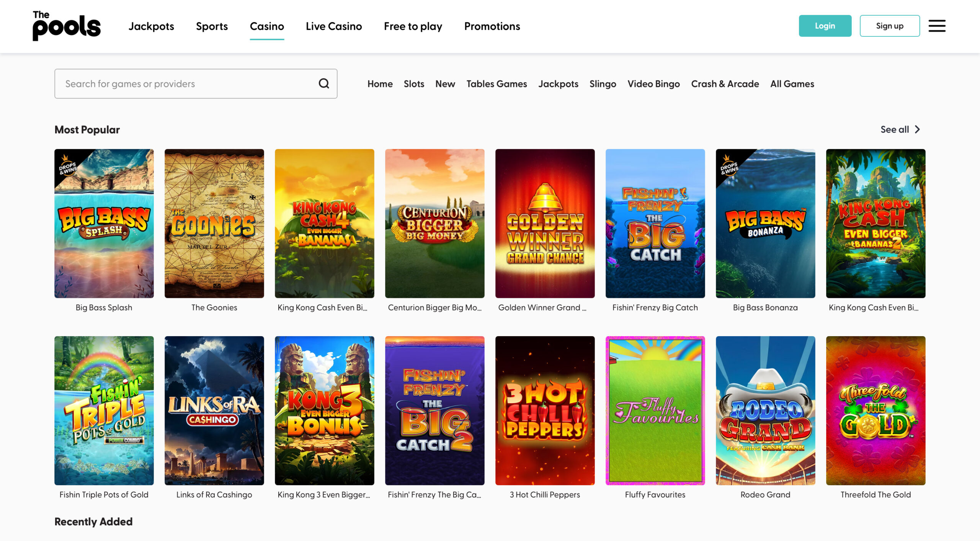Go to Live Casino
The height and width of the screenshot is (541, 980).
334,26
